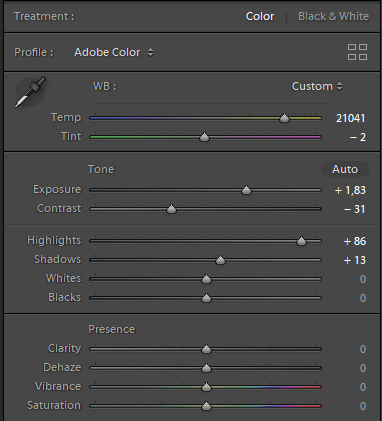Viewport: 382px width, 421px height.
Task: Click the Highlights value +86 field
Action: [x=355, y=241]
